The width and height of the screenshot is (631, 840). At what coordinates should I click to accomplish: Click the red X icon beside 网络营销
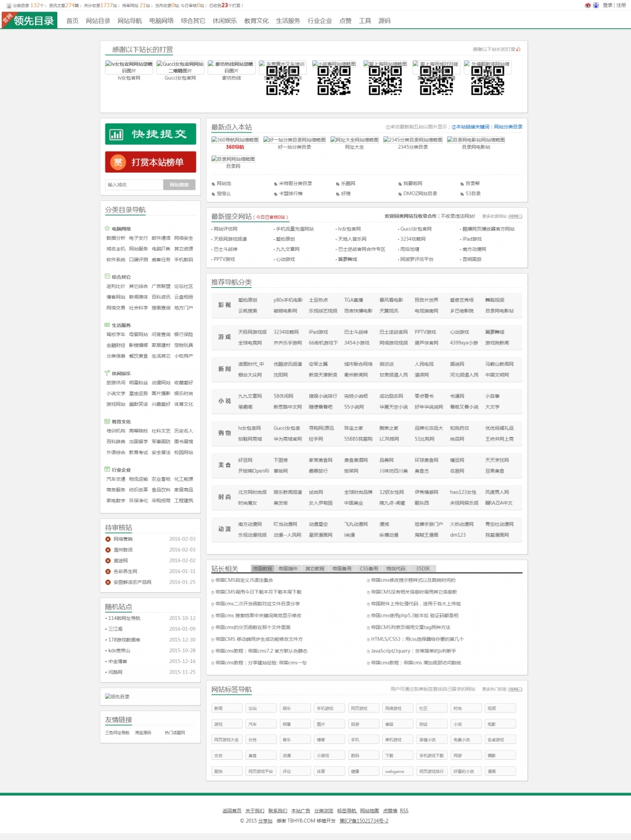[108, 539]
